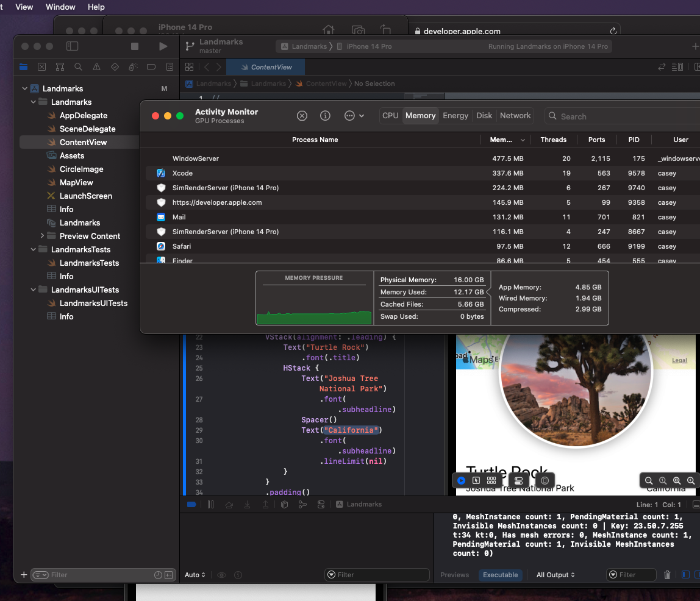Open the Issue navigator warning icon
The height and width of the screenshot is (601, 700).
[x=96, y=67]
